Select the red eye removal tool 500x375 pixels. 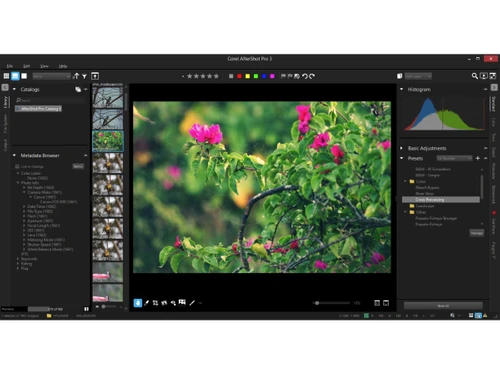pos(173,303)
